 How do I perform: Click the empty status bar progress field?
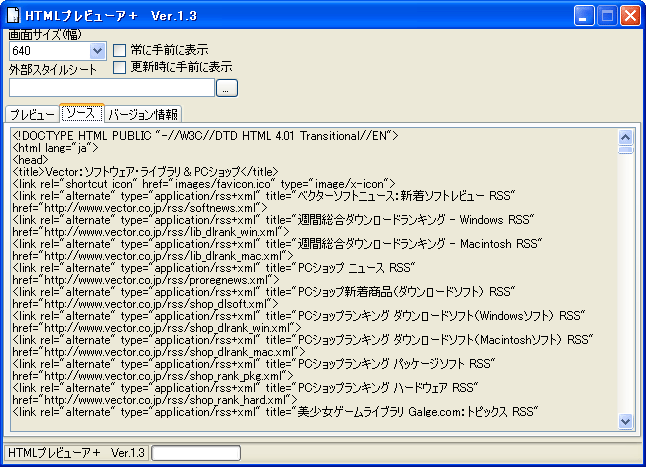(196, 453)
